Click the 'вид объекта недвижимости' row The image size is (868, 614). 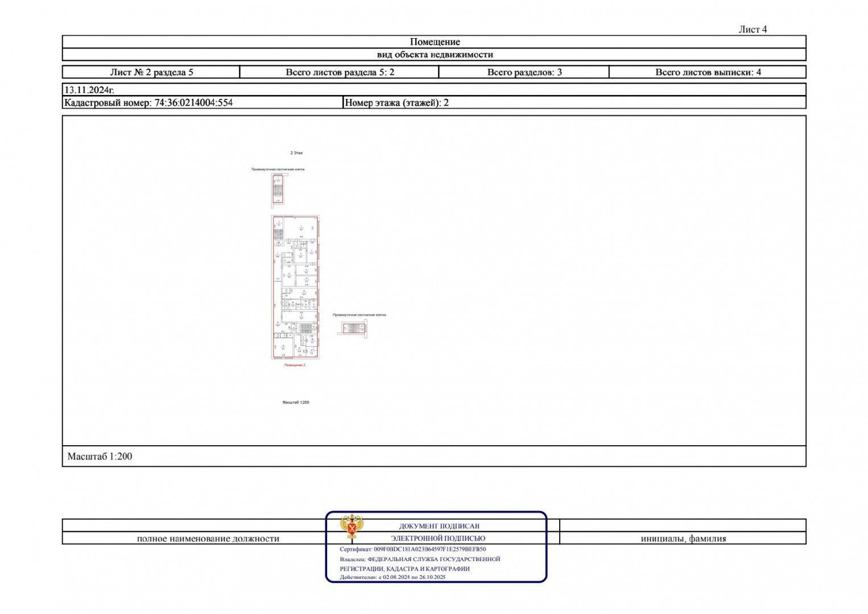[434, 55]
